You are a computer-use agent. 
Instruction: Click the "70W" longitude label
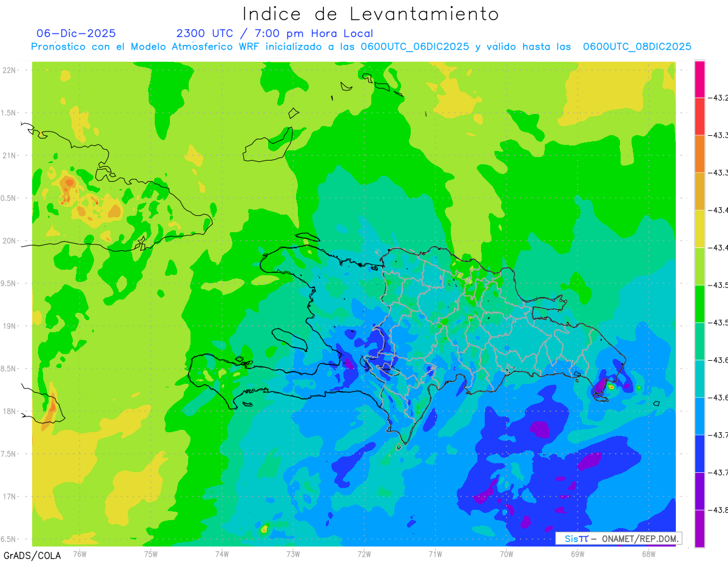(506, 554)
